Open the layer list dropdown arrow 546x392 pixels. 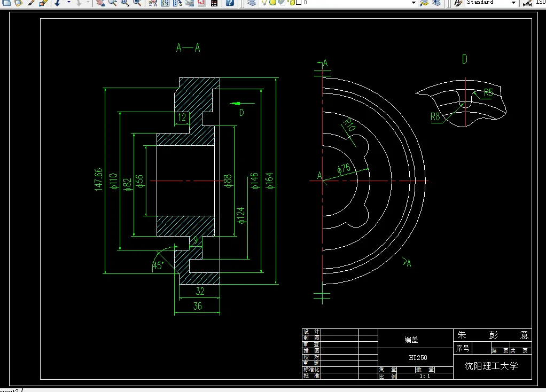[414, 3]
